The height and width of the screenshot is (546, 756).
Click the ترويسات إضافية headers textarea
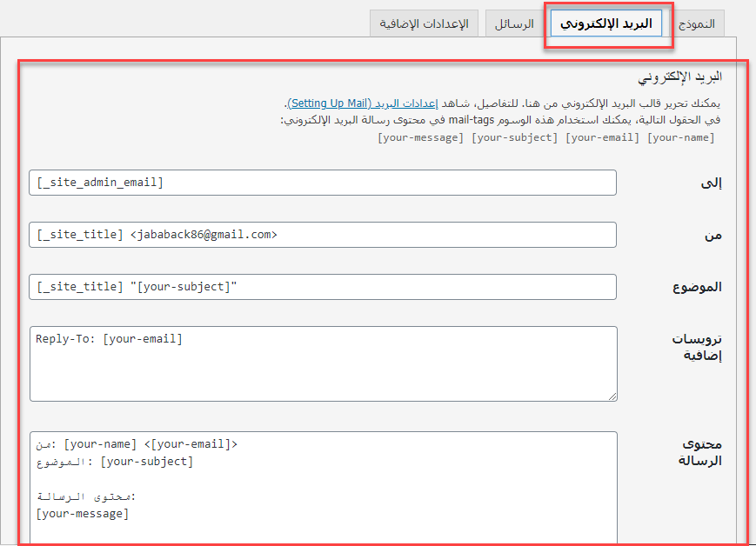point(323,363)
